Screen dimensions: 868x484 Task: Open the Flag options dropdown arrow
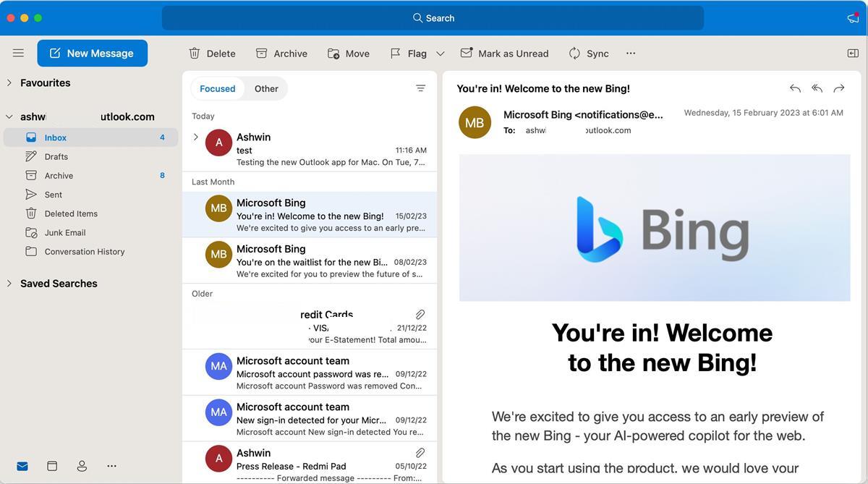click(439, 53)
